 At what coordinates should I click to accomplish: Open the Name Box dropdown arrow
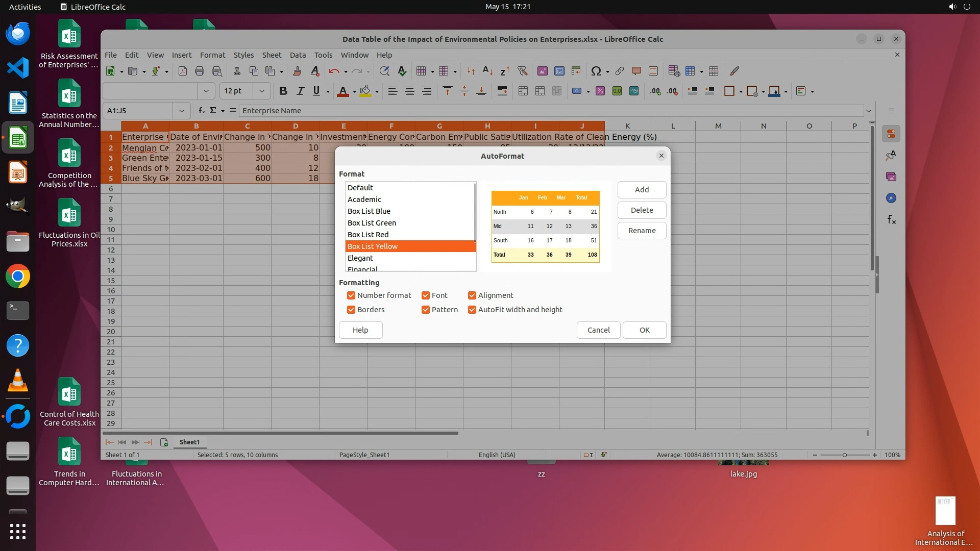tap(181, 111)
